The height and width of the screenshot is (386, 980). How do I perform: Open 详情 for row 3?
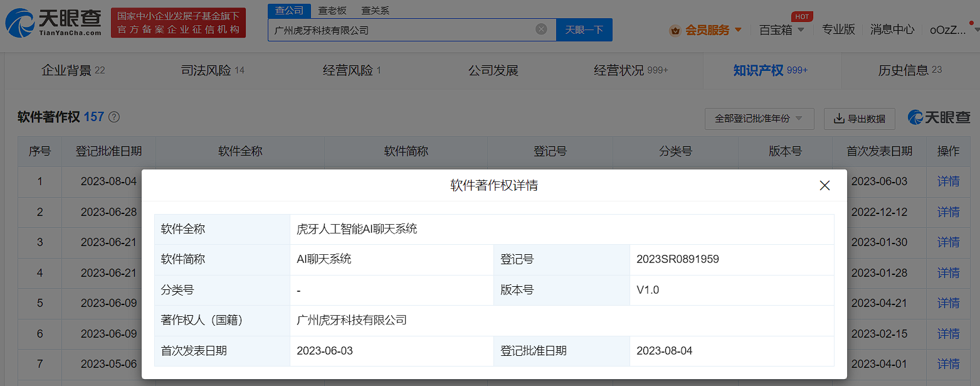948,242
